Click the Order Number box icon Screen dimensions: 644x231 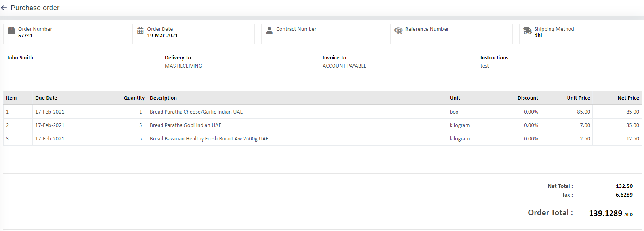11,30
